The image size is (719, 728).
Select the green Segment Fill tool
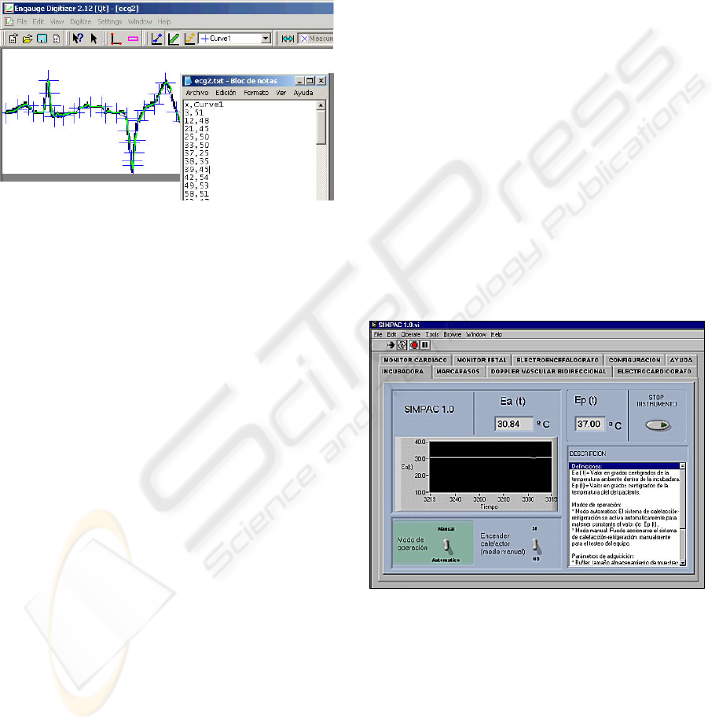pos(173,38)
